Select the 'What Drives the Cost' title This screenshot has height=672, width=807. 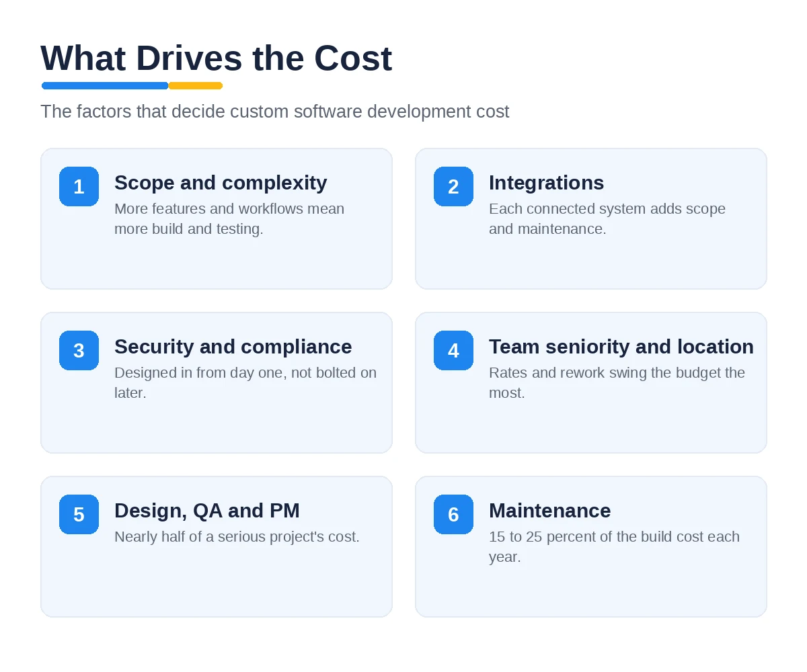pyautogui.click(x=216, y=58)
